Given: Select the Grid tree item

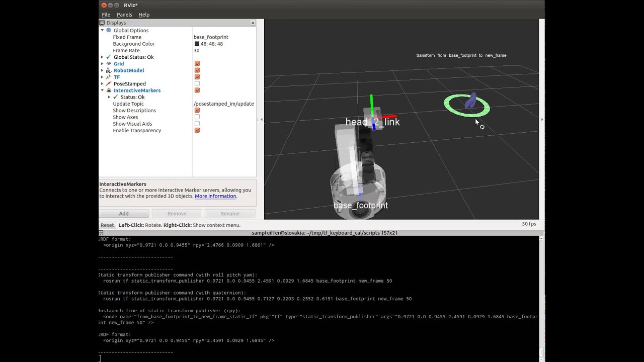Looking at the screenshot, I should (x=119, y=64).
